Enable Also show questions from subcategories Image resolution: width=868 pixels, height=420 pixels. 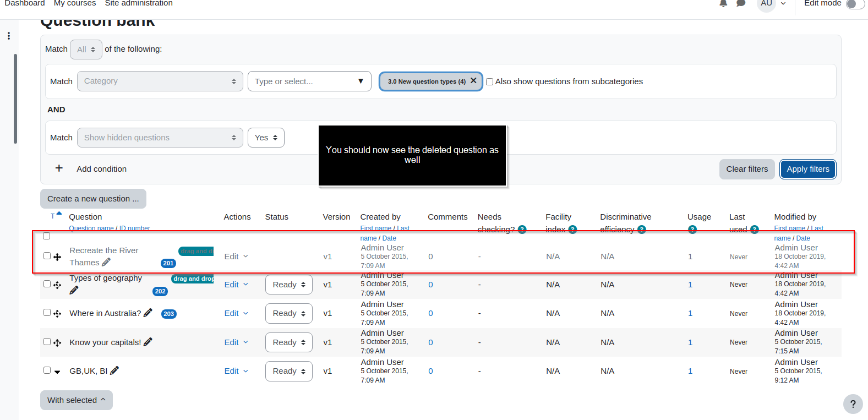click(x=489, y=81)
